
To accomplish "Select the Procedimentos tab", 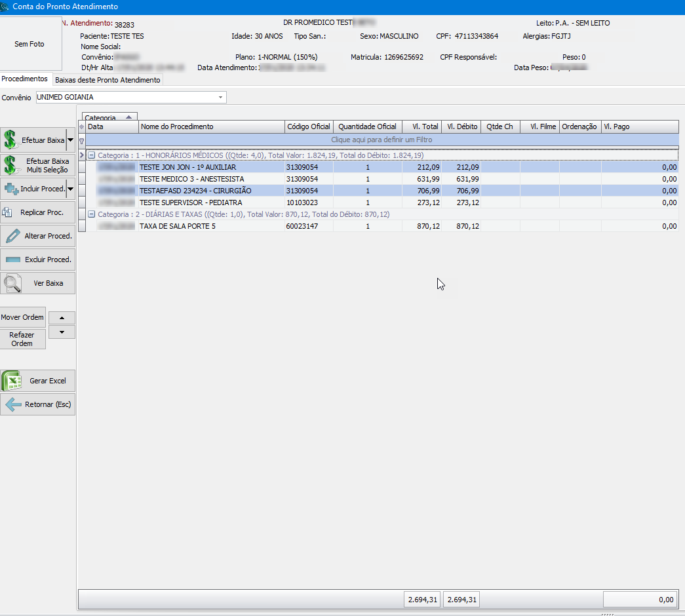I will pyautogui.click(x=25, y=79).
